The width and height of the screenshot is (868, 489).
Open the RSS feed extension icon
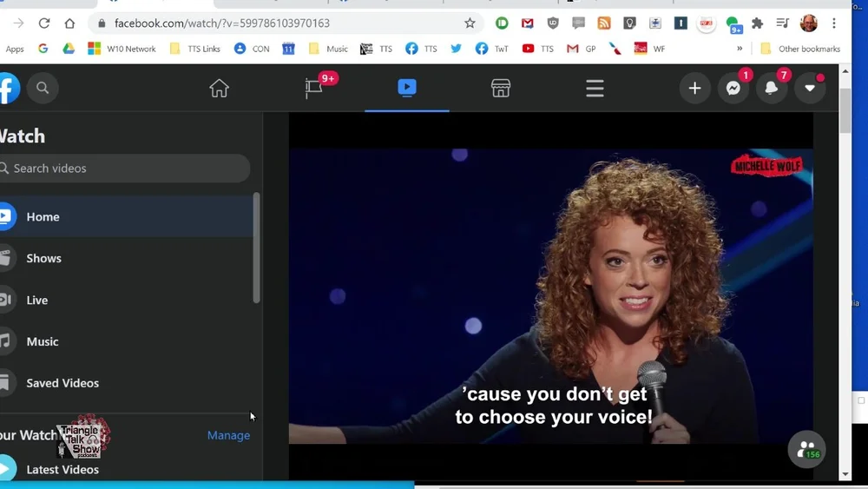pyautogui.click(x=604, y=23)
